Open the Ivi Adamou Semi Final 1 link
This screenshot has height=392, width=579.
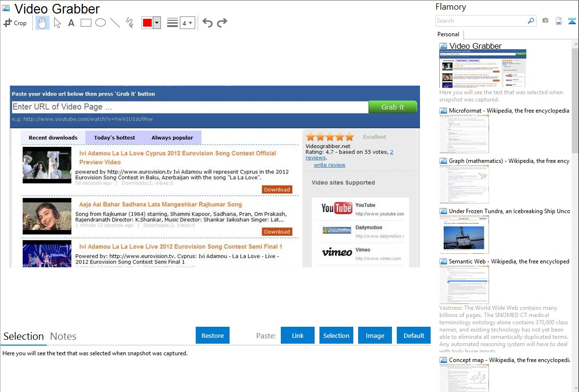click(181, 247)
